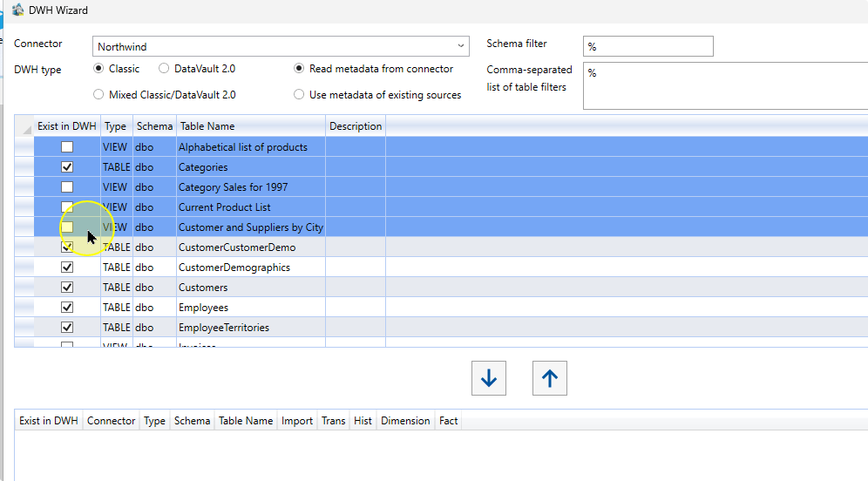
Task: Toggle the Employees row checkbox
Action: (x=67, y=308)
